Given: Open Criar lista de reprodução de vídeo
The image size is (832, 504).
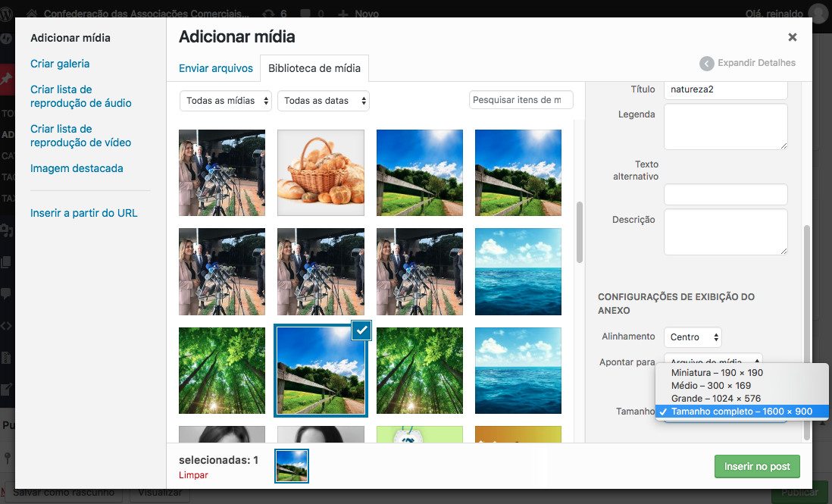Looking at the screenshot, I should (80, 136).
